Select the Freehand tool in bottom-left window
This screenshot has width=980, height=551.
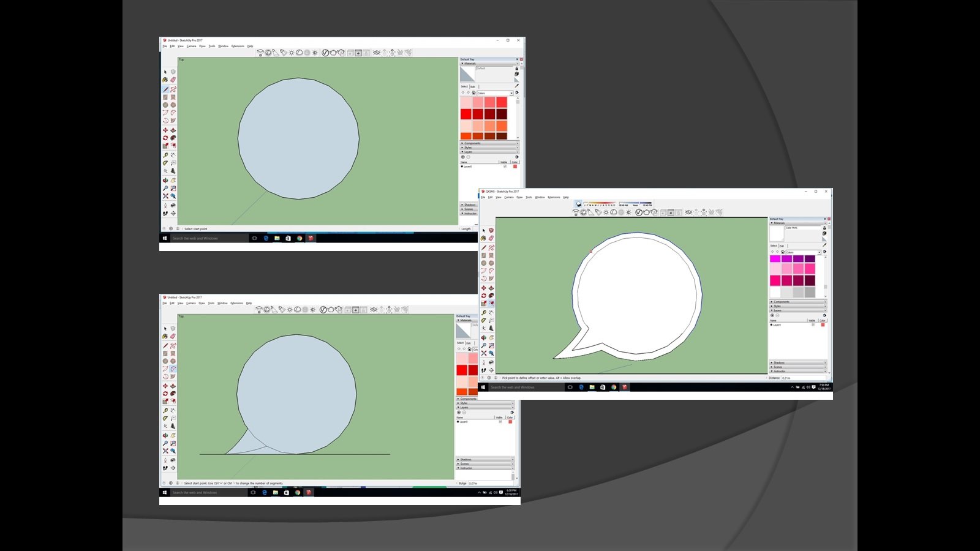(173, 346)
